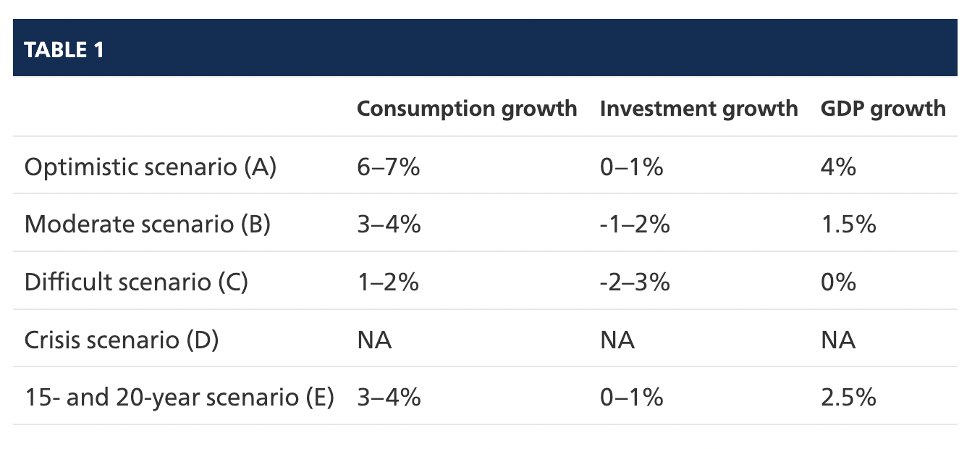This screenshot has height=449, width=980.
Task: Click the -2–3% investment growth cell
Action: tap(635, 282)
